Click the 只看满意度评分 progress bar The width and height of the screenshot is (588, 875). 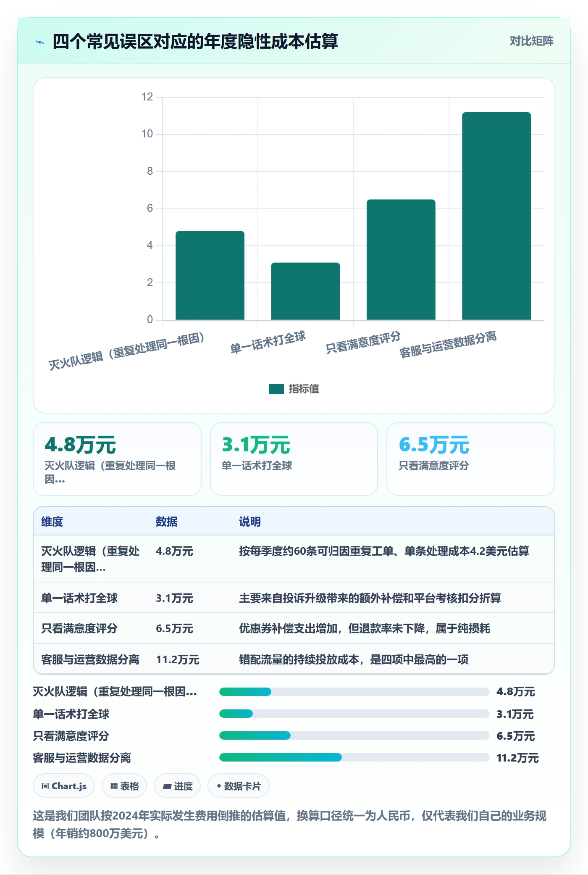(x=354, y=735)
